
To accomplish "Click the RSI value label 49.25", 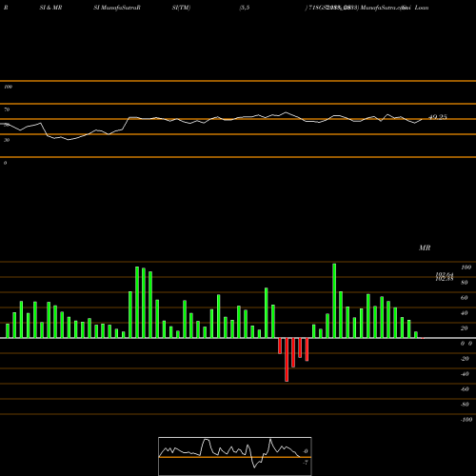I will pos(438,117).
